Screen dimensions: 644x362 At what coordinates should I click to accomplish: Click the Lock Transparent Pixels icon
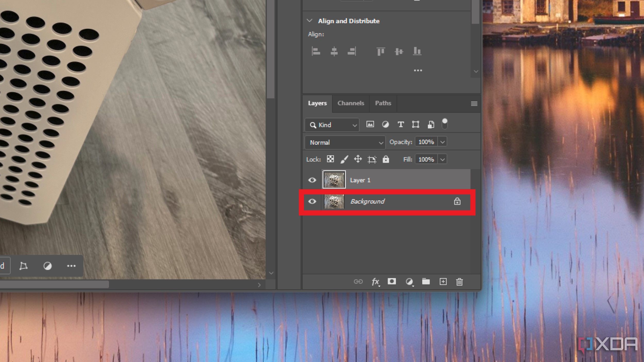point(331,159)
